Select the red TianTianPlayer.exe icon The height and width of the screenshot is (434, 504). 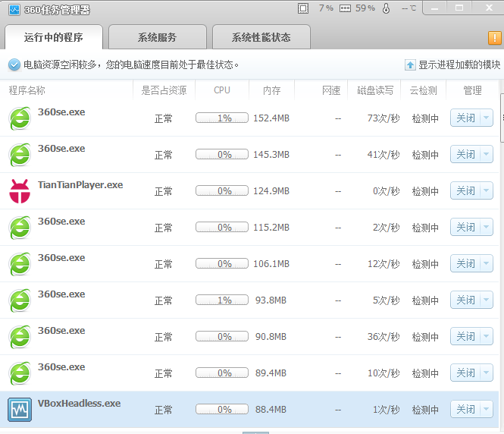click(x=20, y=191)
